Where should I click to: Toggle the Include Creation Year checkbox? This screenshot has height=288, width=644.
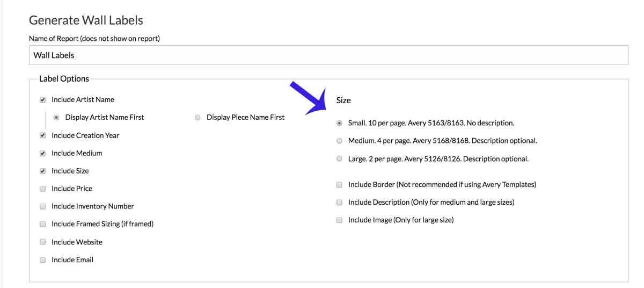(x=43, y=136)
